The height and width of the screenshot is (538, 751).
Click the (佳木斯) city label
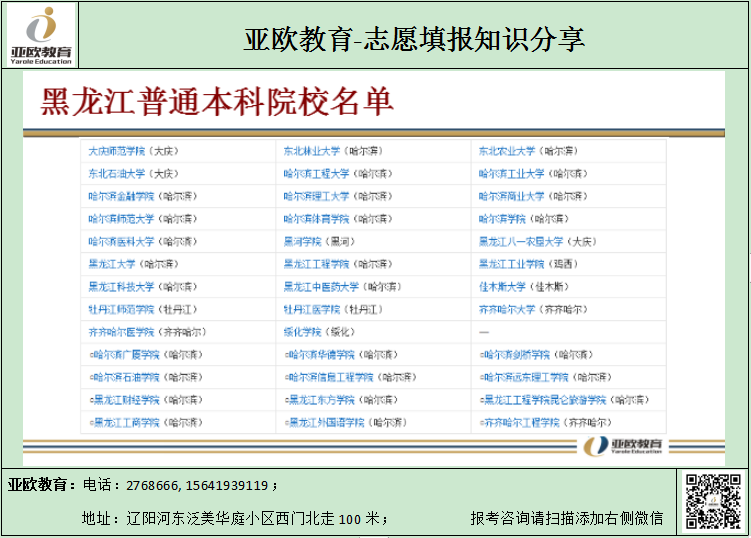tap(549, 287)
